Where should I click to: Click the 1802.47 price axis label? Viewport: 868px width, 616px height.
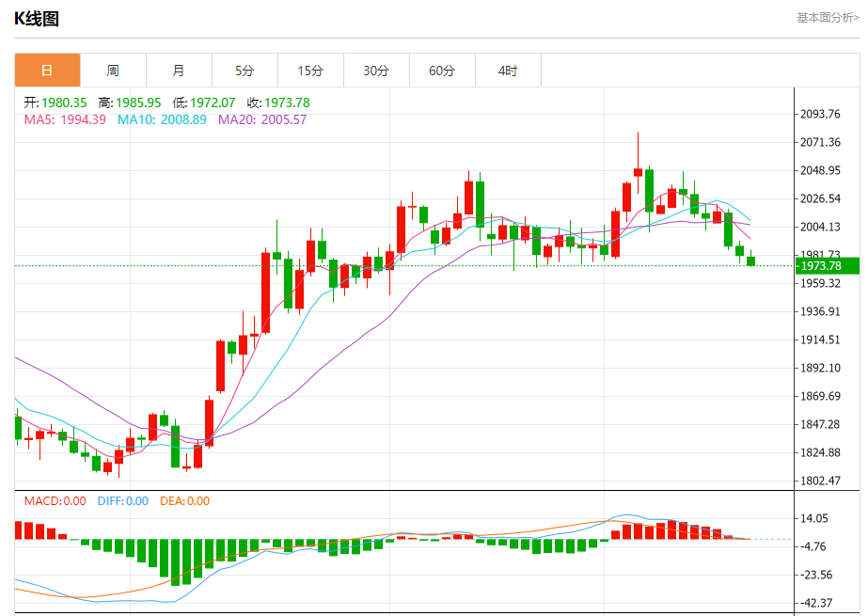[x=820, y=481]
